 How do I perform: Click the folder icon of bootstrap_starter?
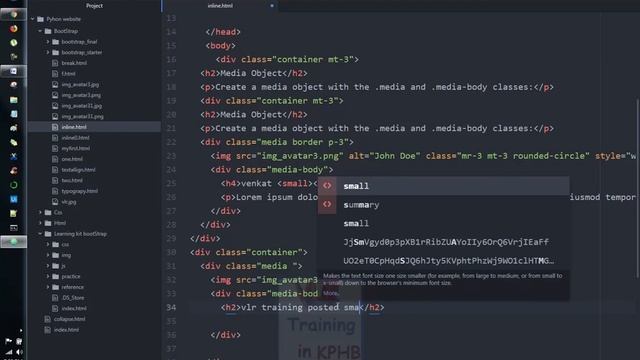(56, 52)
